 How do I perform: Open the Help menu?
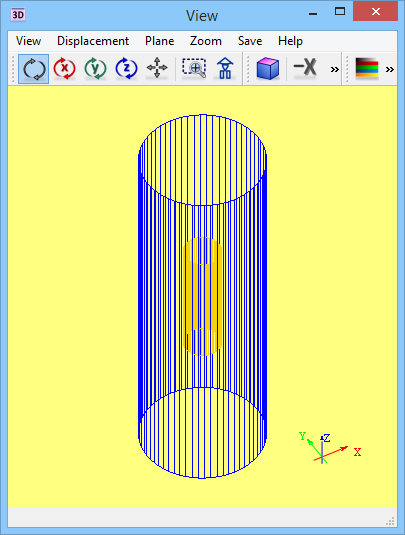[x=290, y=41]
